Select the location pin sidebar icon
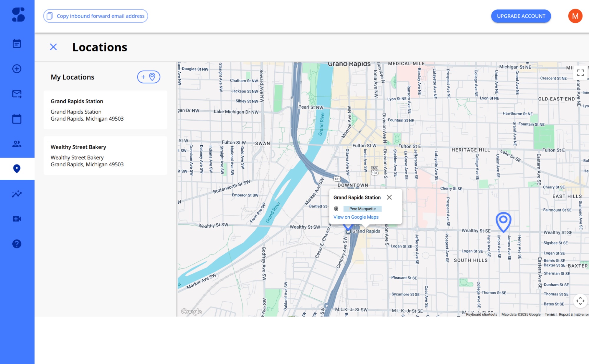 17,169
